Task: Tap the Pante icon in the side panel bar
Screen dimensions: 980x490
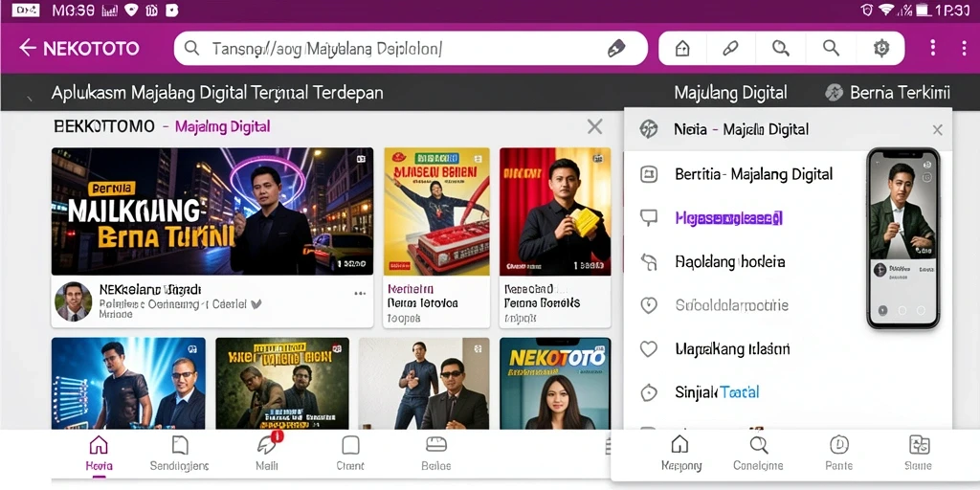Action: [x=838, y=453]
